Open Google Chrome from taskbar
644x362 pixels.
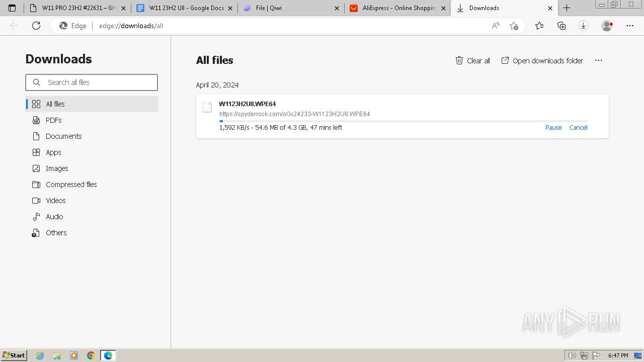[x=91, y=355]
